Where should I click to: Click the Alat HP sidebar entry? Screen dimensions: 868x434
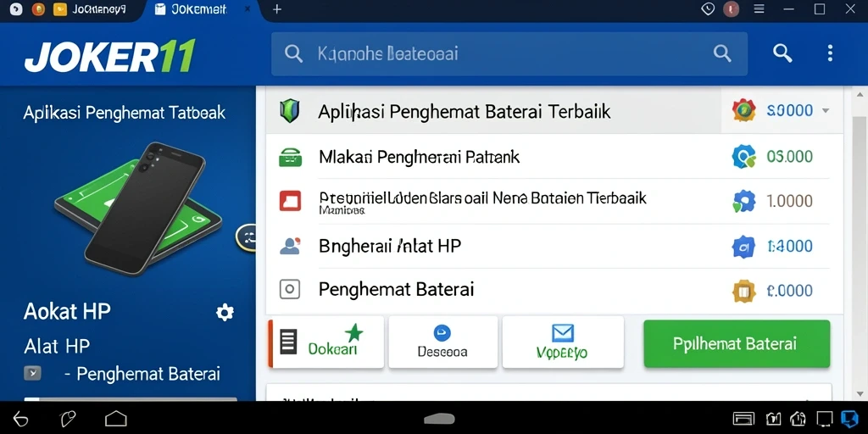57,347
